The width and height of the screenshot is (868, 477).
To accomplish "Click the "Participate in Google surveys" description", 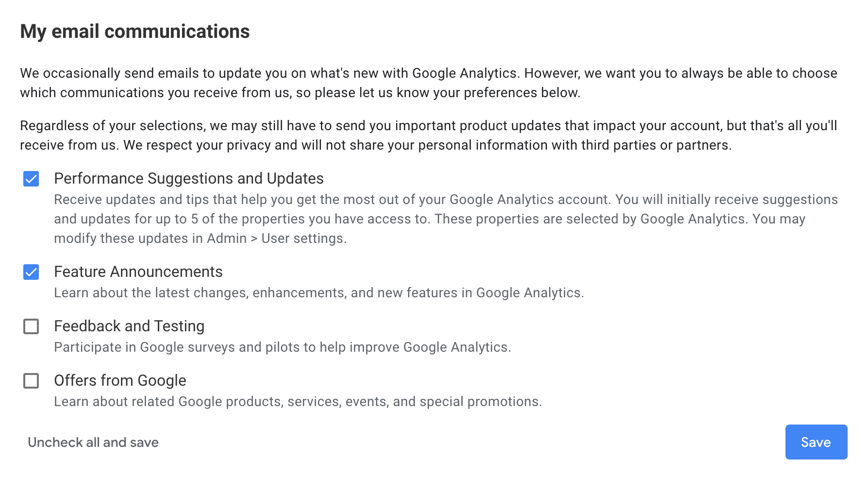I will tap(282, 347).
